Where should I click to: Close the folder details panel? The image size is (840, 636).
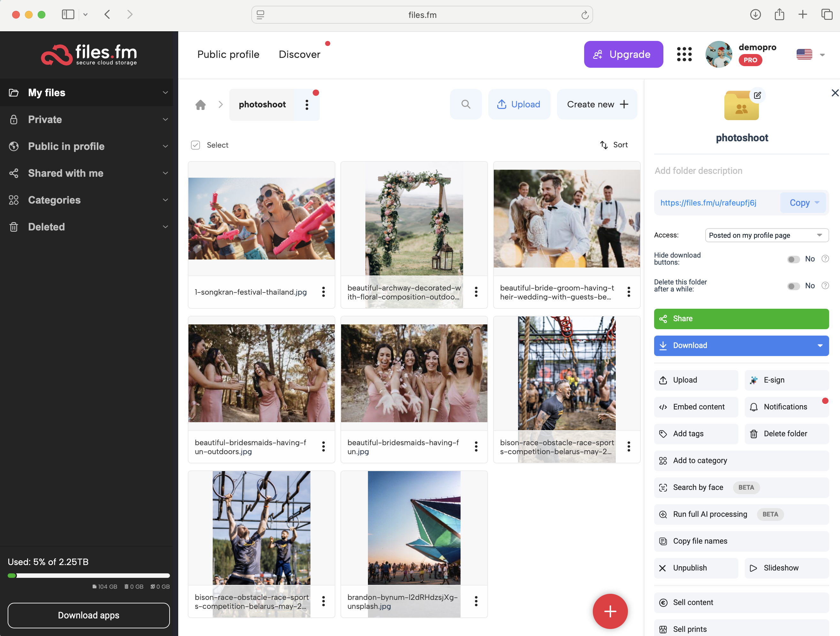tap(835, 93)
